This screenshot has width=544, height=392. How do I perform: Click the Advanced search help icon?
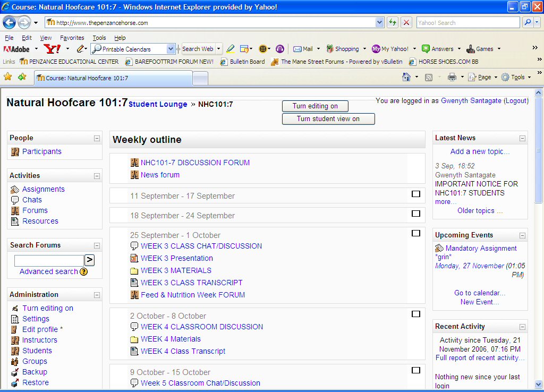[x=83, y=272]
